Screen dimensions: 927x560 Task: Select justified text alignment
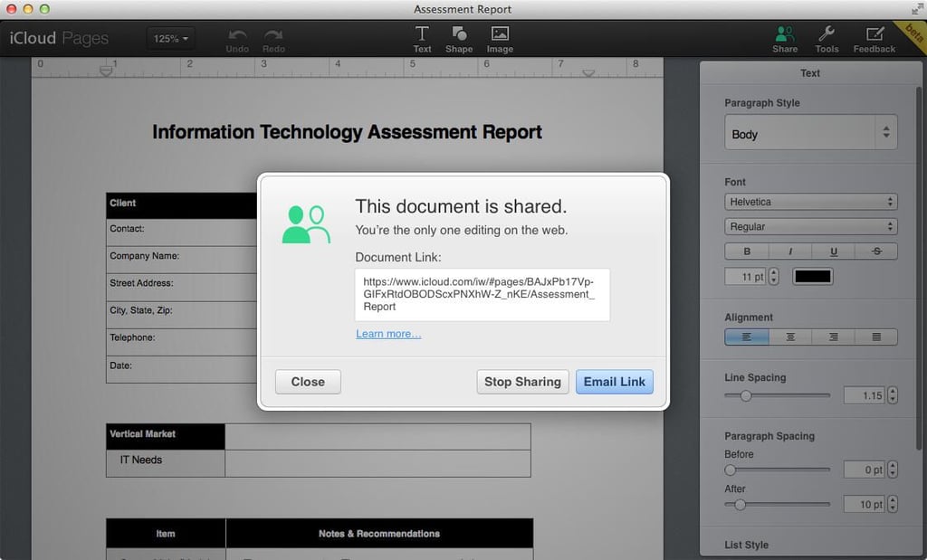pyautogui.click(x=876, y=337)
